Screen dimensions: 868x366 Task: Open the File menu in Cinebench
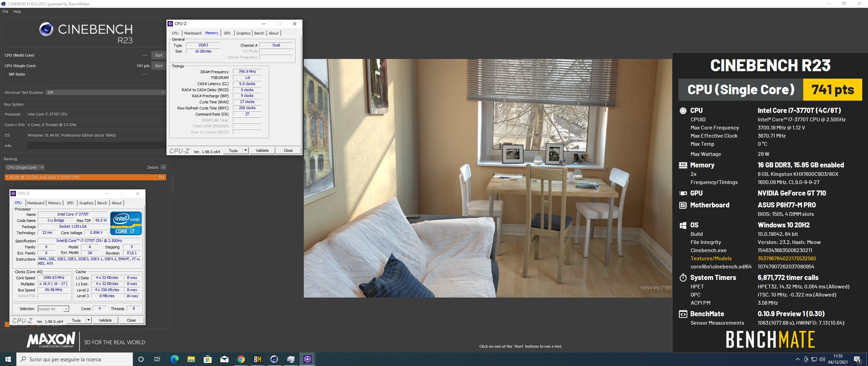5,12
